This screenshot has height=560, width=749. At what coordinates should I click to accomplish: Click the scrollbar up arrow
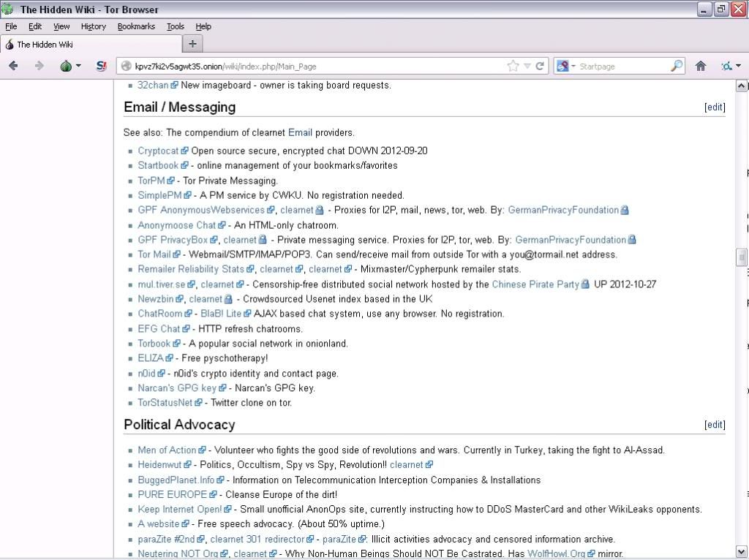coord(741,86)
